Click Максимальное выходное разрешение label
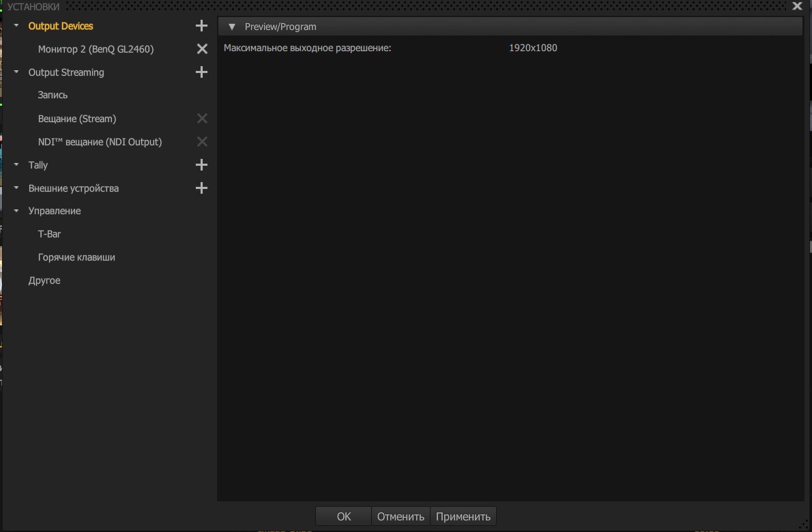812x532 pixels. pos(307,48)
